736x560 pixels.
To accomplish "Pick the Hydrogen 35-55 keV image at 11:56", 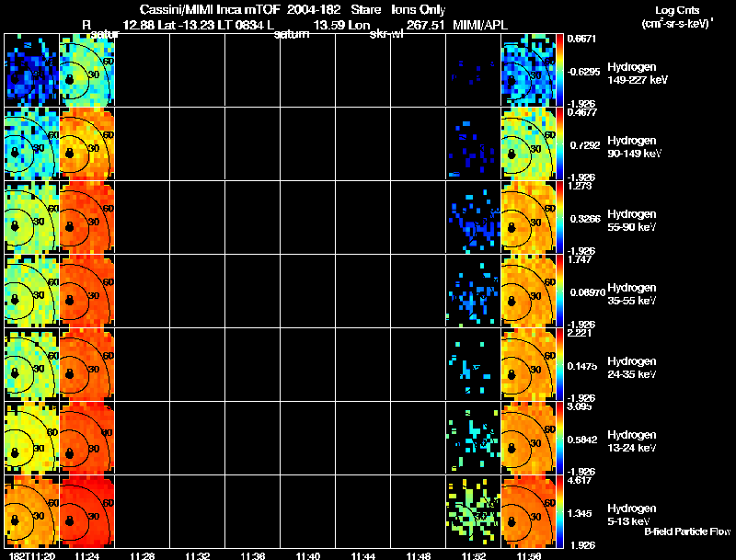I will coord(528,291).
